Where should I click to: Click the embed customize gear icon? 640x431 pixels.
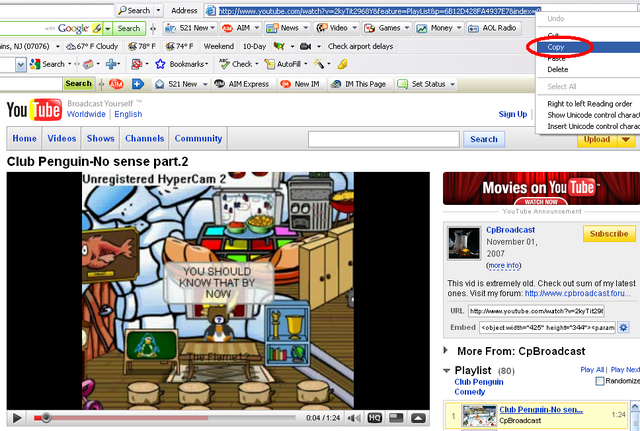pos(623,327)
